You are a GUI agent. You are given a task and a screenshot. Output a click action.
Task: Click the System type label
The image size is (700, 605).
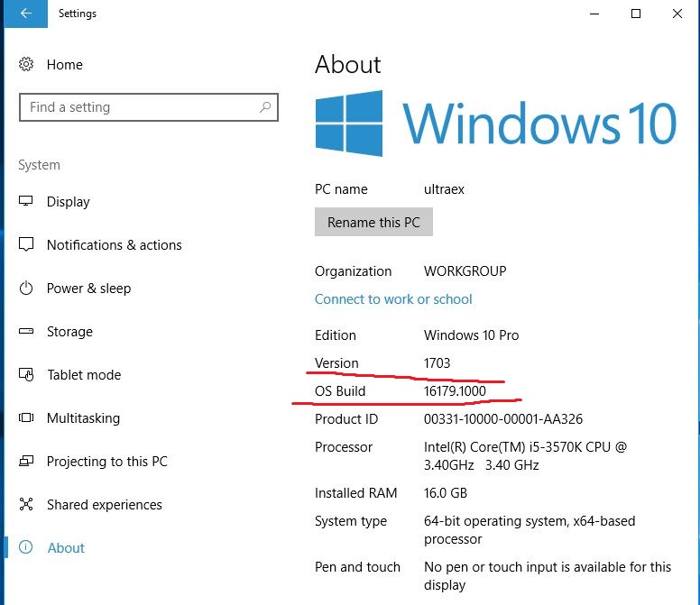351,521
